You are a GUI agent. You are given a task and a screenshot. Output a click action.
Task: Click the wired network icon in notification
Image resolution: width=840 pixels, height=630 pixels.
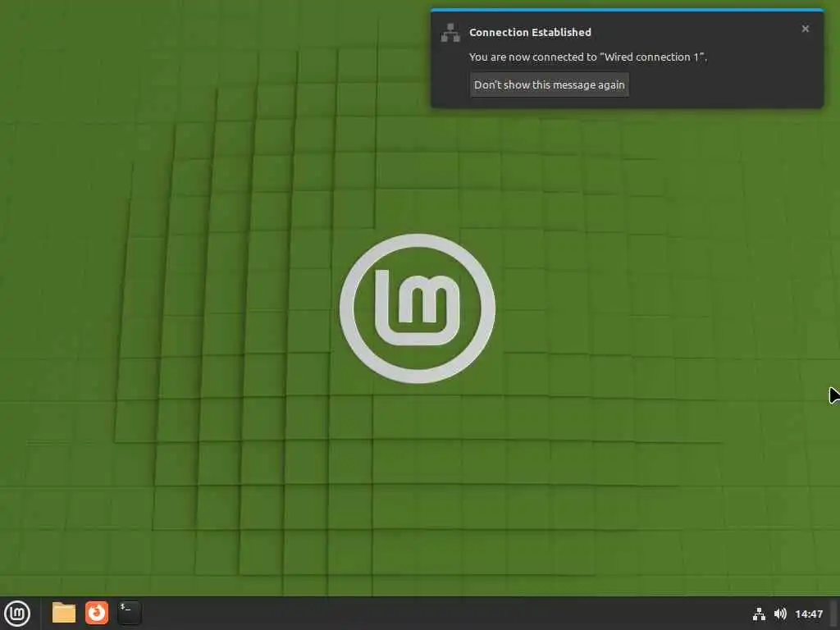click(450, 33)
